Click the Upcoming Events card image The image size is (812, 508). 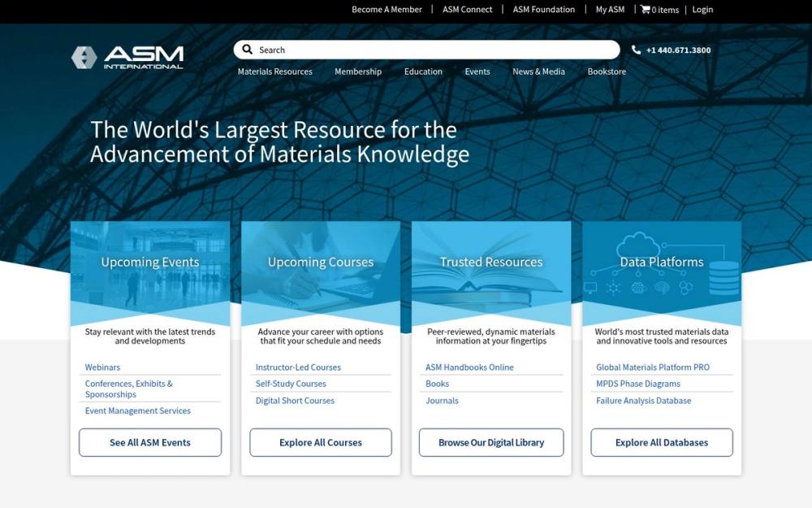pyautogui.click(x=150, y=274)
